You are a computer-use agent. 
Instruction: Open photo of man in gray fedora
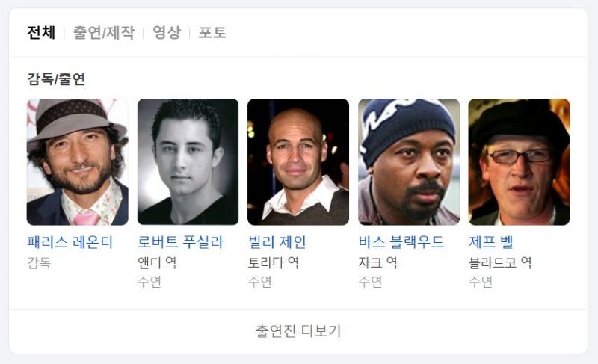pos(78,162)
